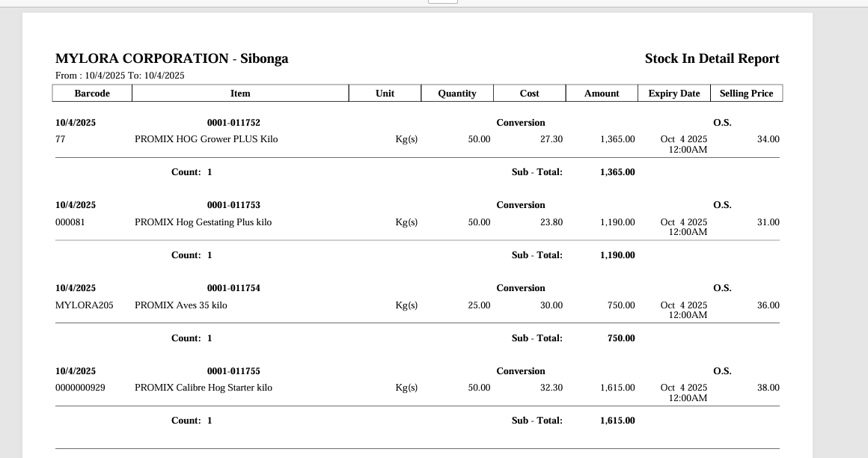
Task: Select reference number 0001-011752
Action: tap(233, 123)
